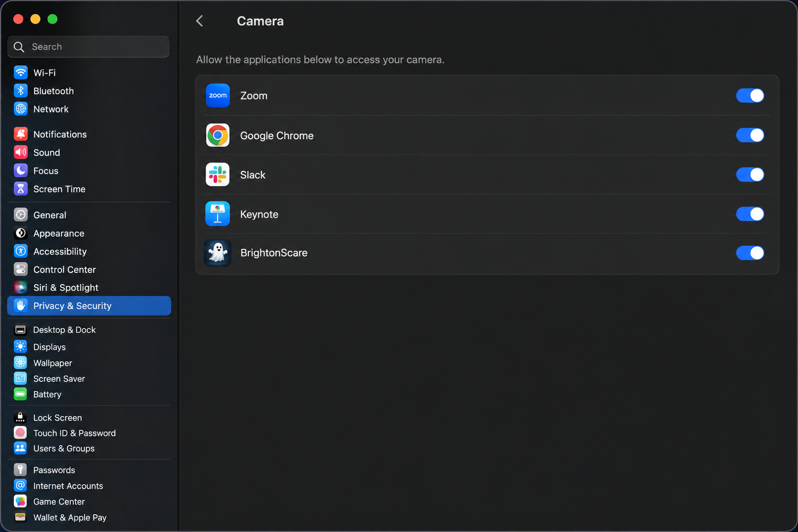Screen dimensions: 798x532
Task: Click the Camera page title
Action: tap(260, 21)
